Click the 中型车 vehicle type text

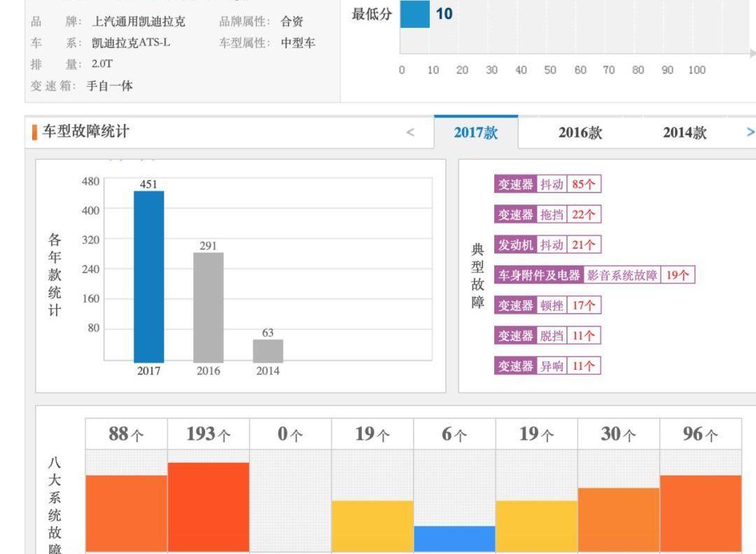[x=298, y=43]
